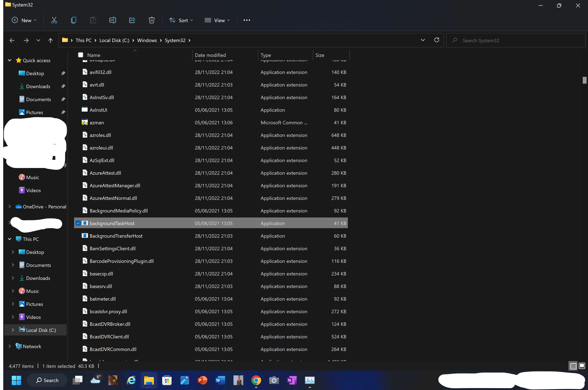The image size is (588, 390).
Task: Open the See more ellipsis menu
Action: click(247, 20)
